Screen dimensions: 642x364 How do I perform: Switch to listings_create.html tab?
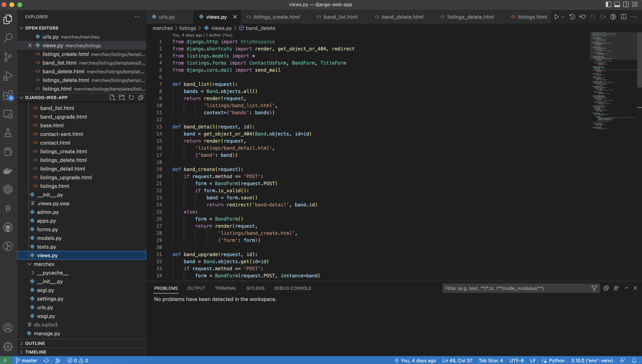[x=276, y=17]
